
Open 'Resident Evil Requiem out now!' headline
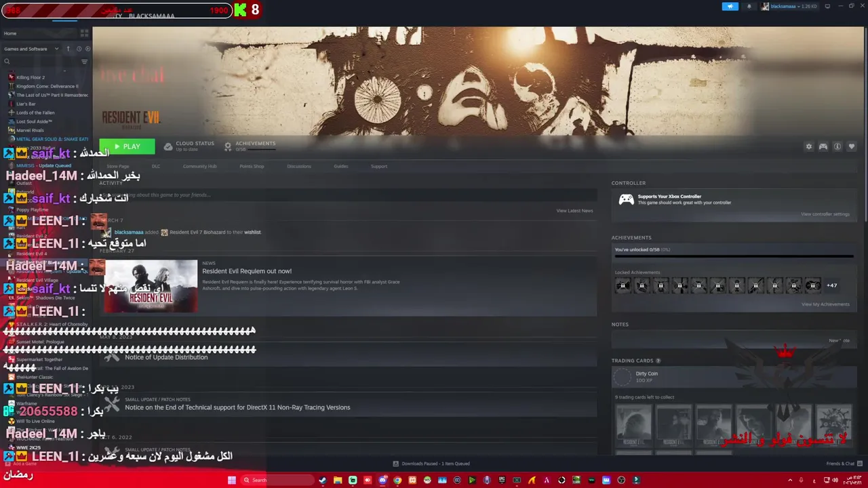pos(247,271)
